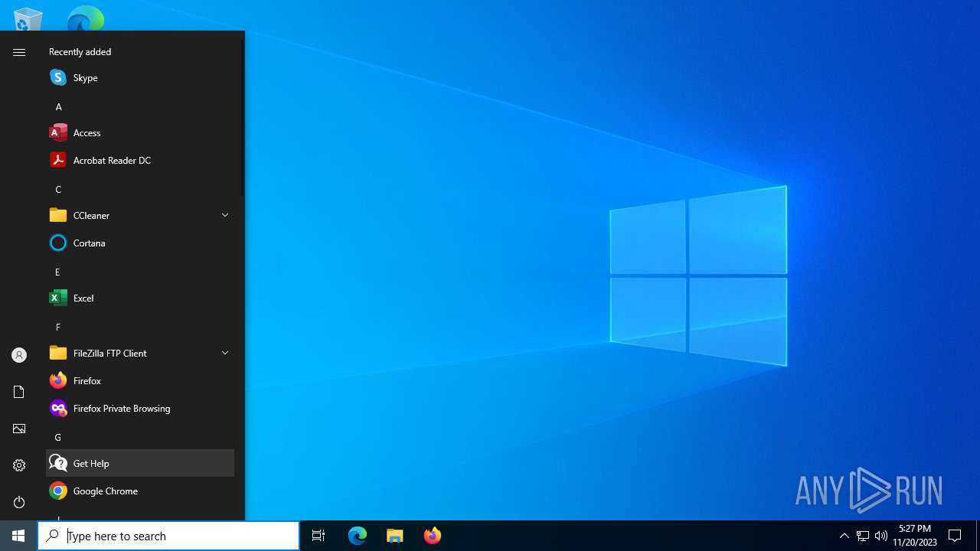Open Excel from the app list
This screenshot has height=551, width=980.
(x=140, y=298)
